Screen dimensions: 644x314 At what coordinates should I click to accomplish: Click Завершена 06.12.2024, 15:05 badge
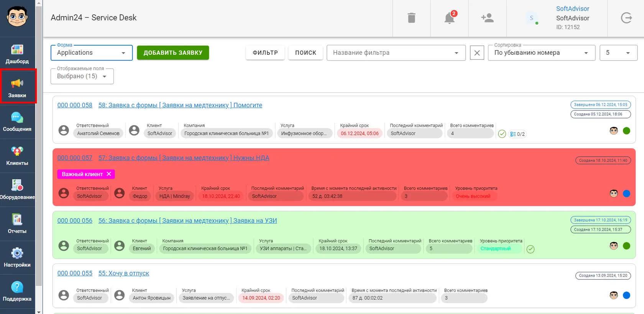tap(601, 105)
